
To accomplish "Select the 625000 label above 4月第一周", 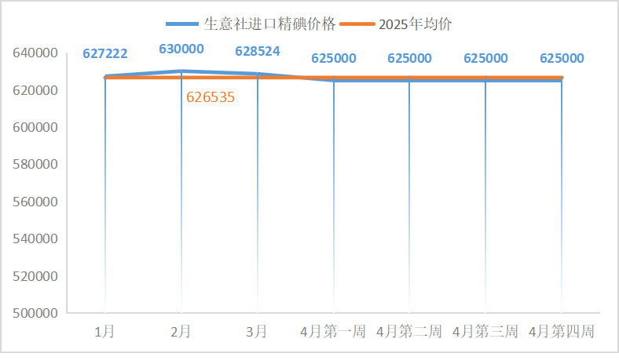I will [334, 58].
